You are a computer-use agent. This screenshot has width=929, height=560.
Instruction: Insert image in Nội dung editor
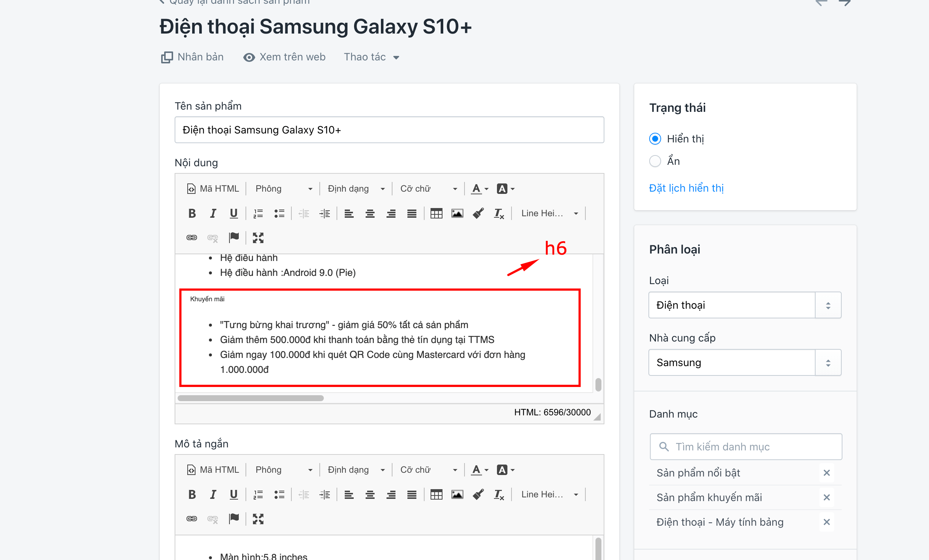[x=457, y=213]
